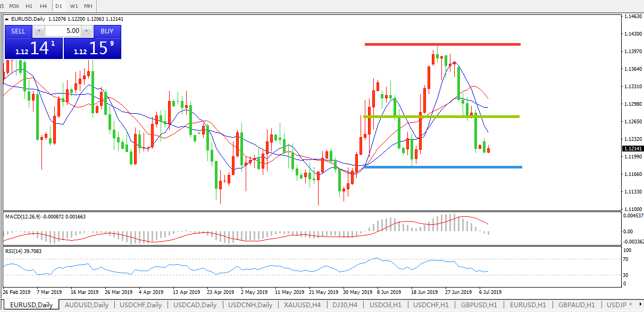
Task: Switch to MN monthly timeframe
Action: click(x=88, y=6)
